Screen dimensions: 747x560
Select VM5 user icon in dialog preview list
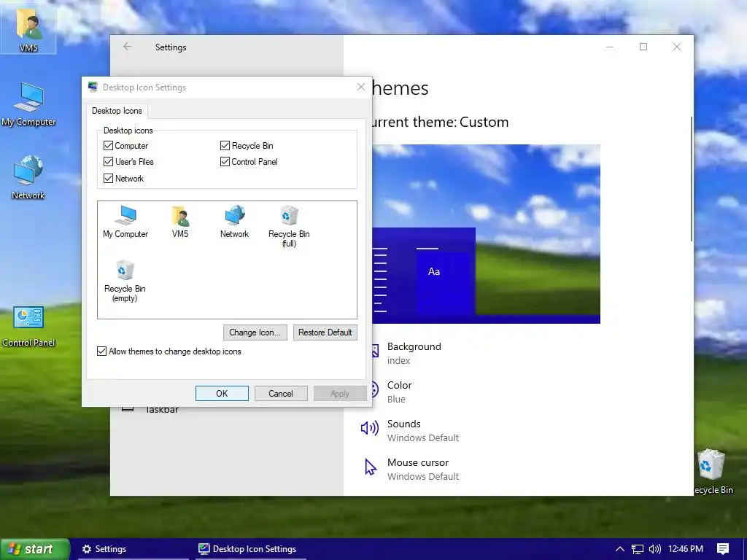180,222
